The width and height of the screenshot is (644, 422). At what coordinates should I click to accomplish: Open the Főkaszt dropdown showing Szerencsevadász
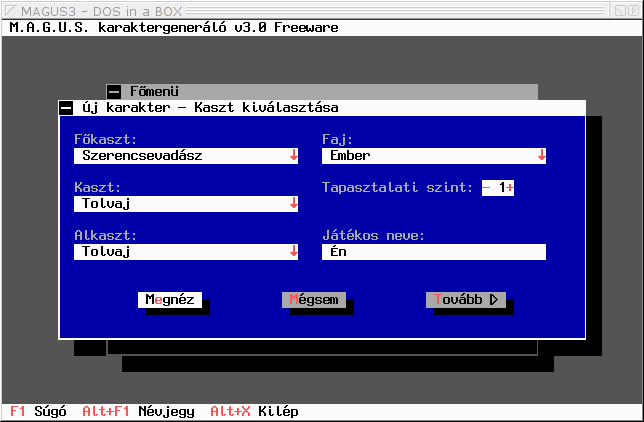pyautogui.click(x=186, y=156)
